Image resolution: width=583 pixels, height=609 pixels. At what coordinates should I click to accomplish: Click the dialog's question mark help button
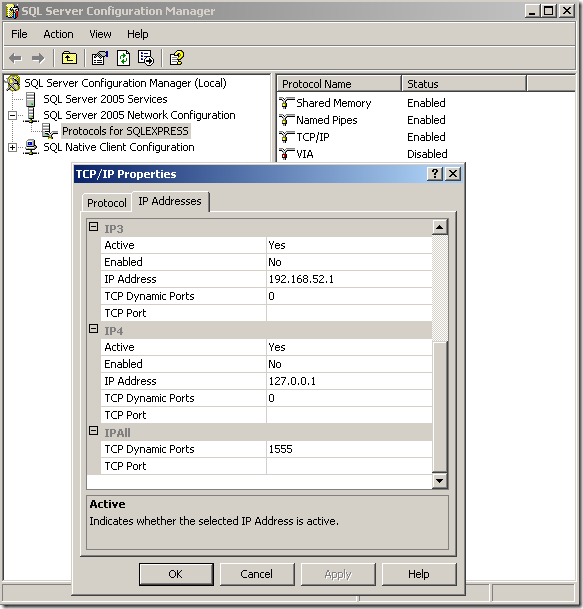click(435, 174)
